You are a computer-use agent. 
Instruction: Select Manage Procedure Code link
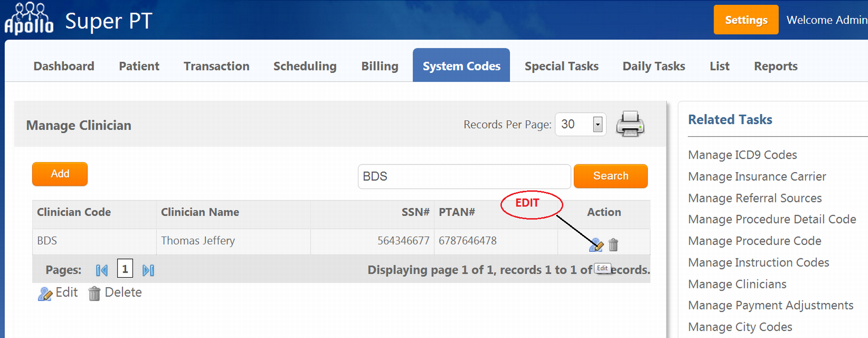pos(754,241)
